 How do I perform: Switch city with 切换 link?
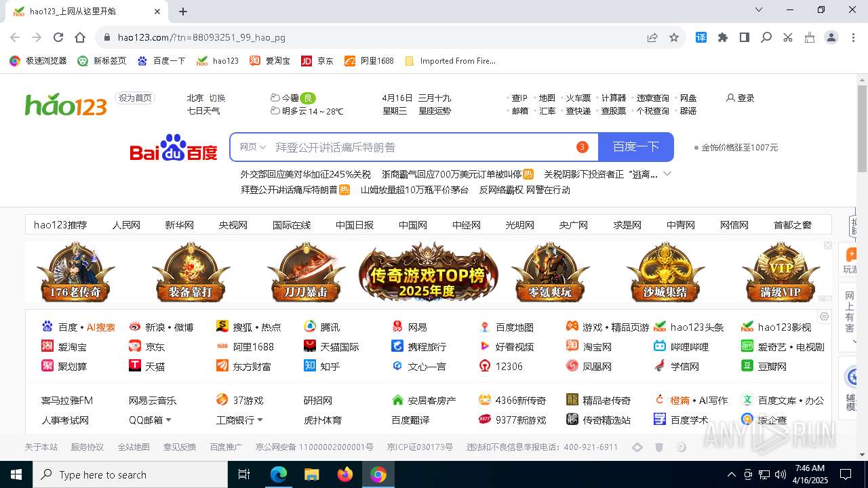point(217,98)
